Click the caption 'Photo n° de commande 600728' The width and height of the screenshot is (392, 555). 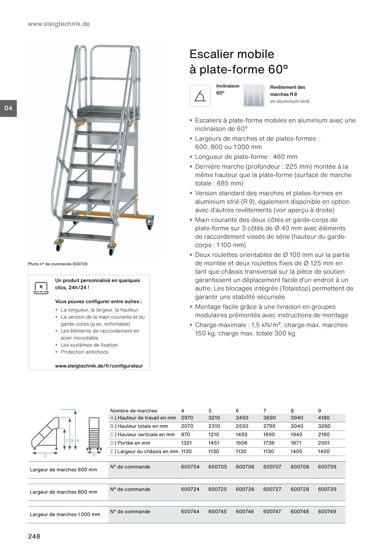tap(58, 264)
